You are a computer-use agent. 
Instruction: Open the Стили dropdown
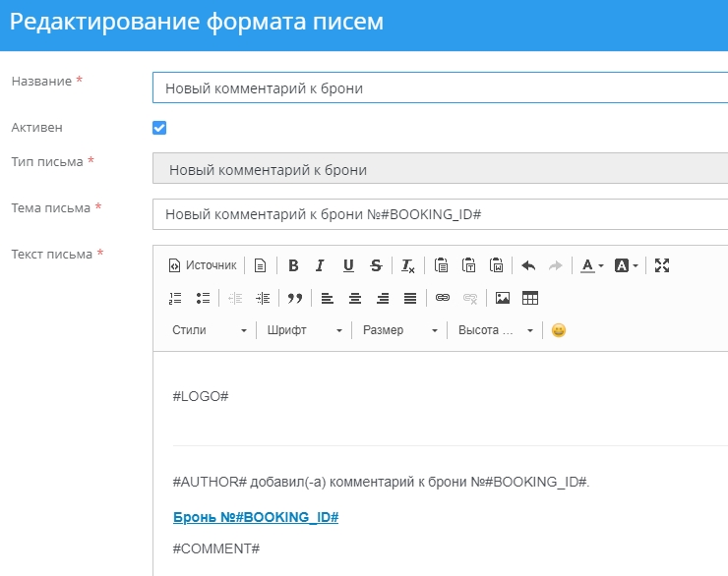[x=210, y=330]
